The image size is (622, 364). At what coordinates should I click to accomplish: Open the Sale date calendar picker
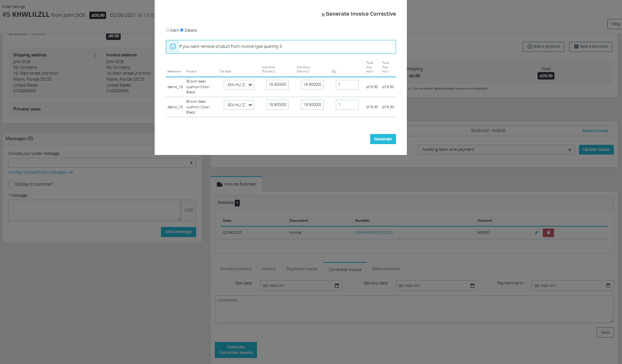[x=337, y=286]
